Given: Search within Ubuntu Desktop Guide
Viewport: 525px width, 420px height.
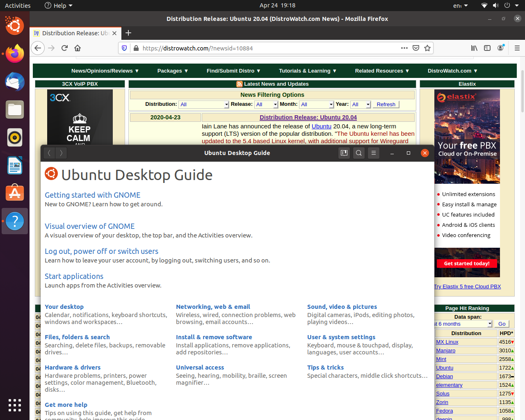Looking at the screenshot, I should click(359, 153).
